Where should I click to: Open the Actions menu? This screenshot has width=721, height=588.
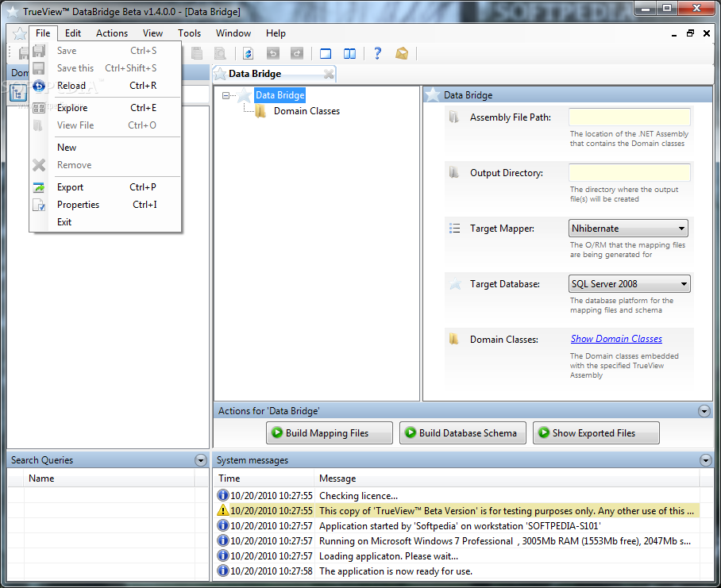coord(112,33)
